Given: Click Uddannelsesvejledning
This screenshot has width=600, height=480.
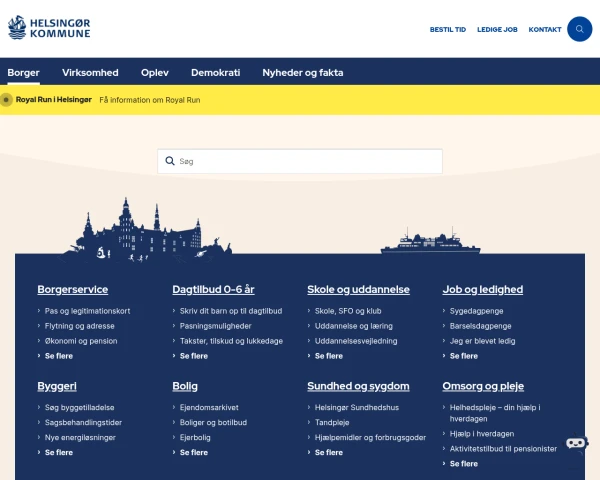Looking at the screenshot, I should pyautogui.click(x=356, y=341).
